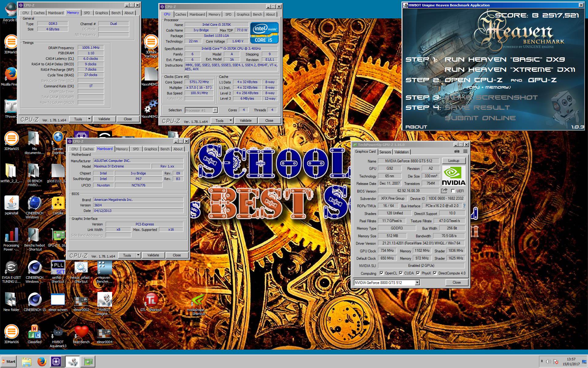588x368 pixels.
Task: Toggle the UEFI checkbox in GPU-Z
Action: pyautogui.click(x=453, y=191)
